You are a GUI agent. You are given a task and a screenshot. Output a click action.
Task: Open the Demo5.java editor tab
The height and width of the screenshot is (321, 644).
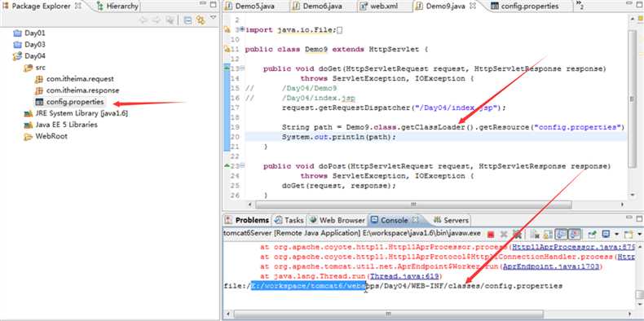click(250, 7)
